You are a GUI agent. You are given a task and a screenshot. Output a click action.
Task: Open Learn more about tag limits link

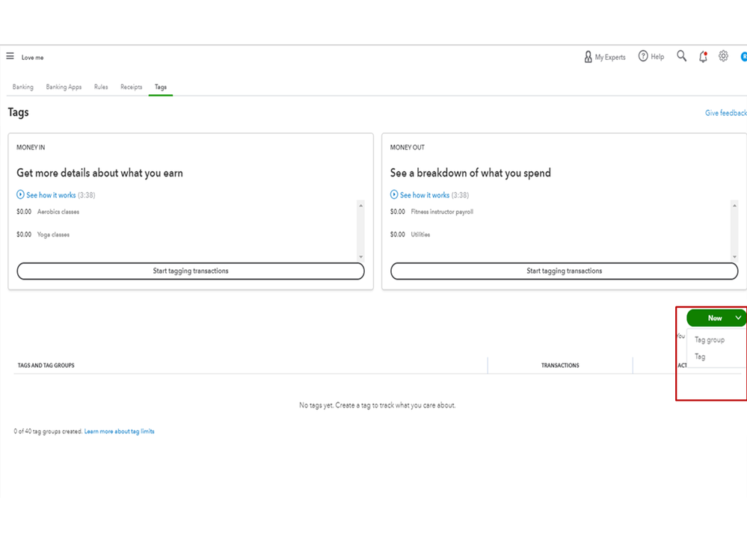[x=120, y=431]
